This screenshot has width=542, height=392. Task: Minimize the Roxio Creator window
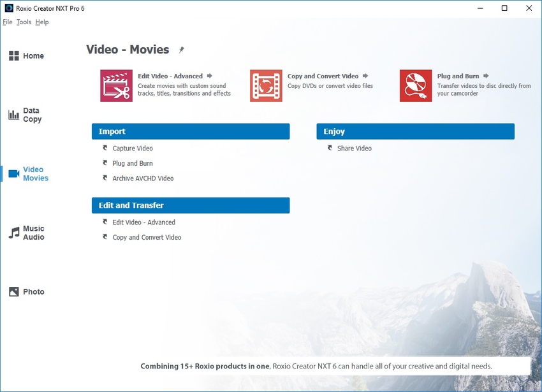tap(480, 8)
